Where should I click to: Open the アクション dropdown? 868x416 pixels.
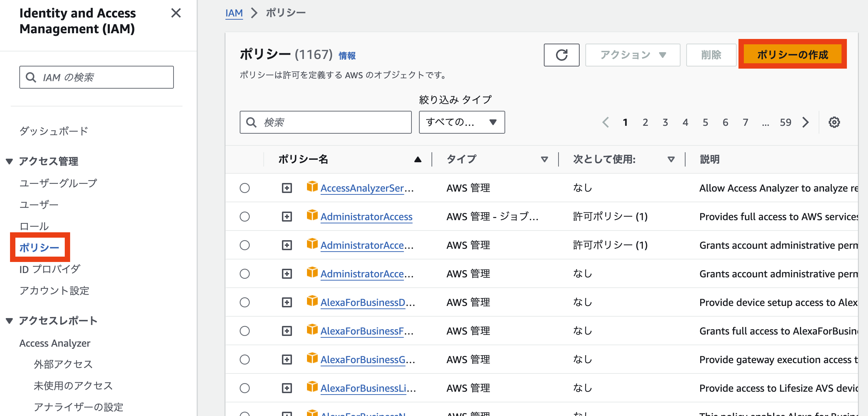pyautogui.click(x=633, y=55)
